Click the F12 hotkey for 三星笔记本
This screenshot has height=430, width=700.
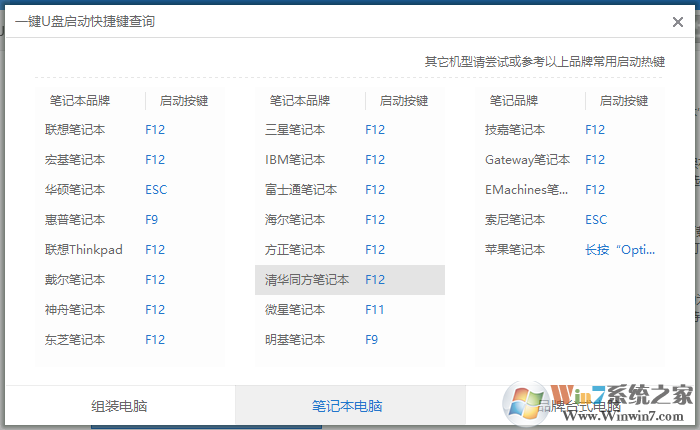[375, 129]
